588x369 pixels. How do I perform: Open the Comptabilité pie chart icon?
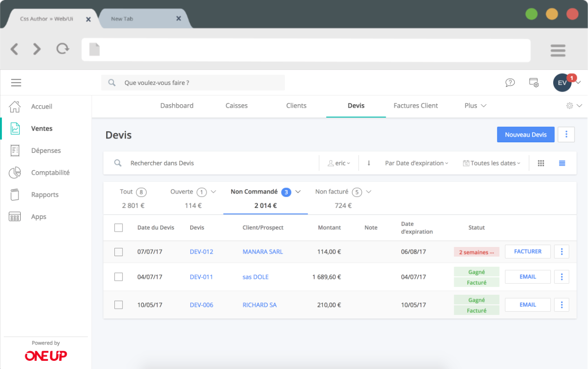15,173
